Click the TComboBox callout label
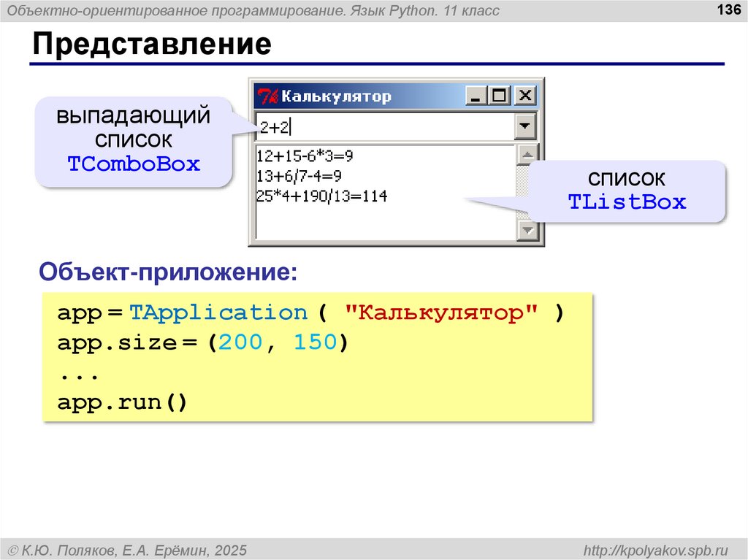This screenshot has width=748, height=560. click(x=134, y=164)
